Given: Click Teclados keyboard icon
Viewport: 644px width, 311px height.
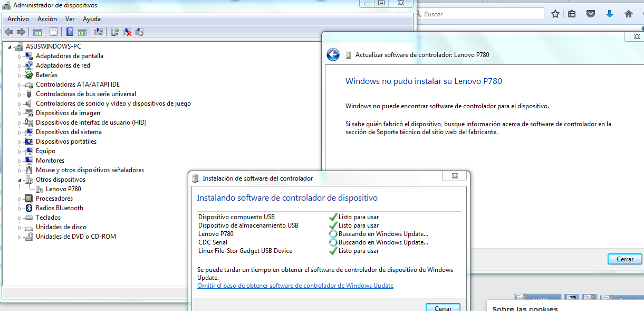Looking at the screenshot, I should coord(30,218).
